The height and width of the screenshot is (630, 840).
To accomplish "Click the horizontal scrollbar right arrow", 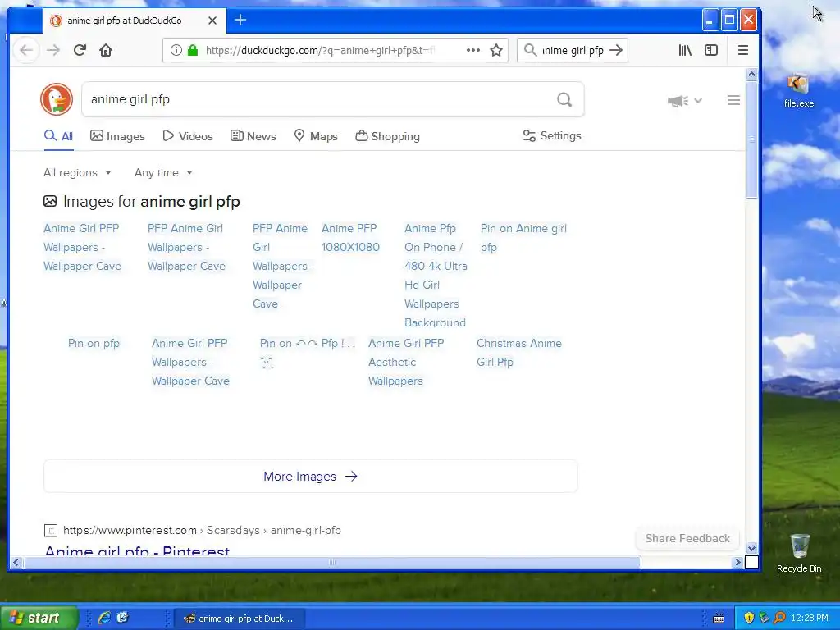I will [737, 562].
